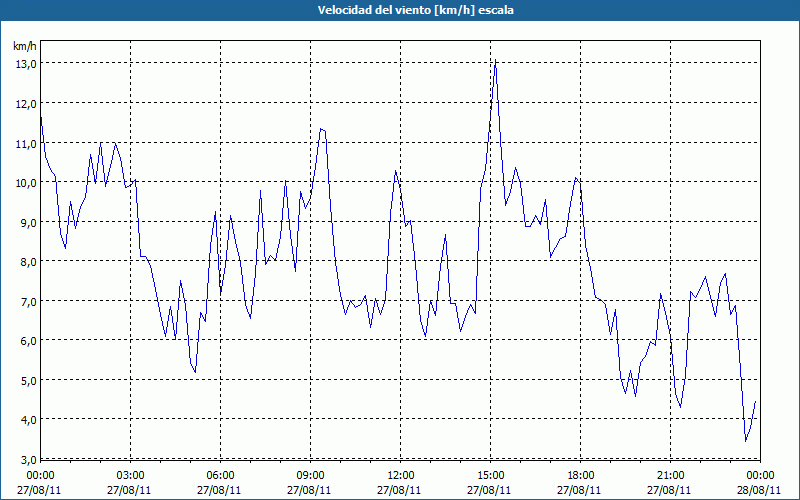800x500 pixels.
Task: Pick the "6,0" y-axis label
Action: [28, 341]
